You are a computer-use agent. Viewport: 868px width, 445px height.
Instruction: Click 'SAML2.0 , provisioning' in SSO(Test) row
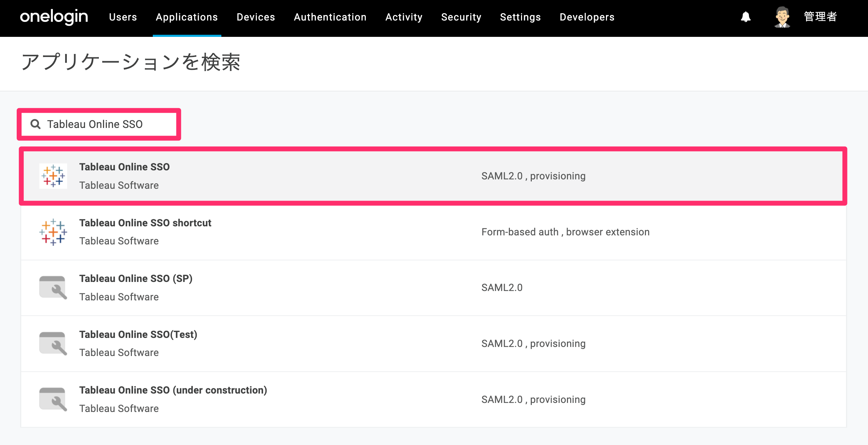(533, 343)
